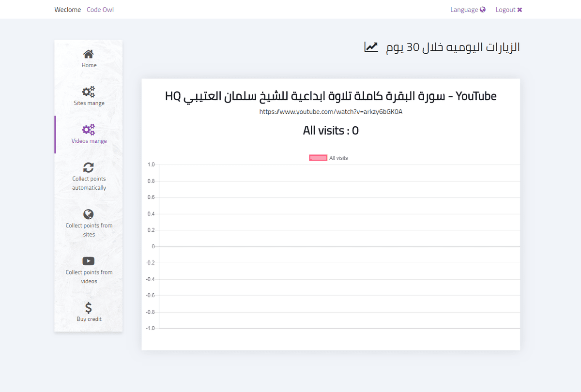The width and height of the screenshot is (581, 392).
Task: Open the YouTube video URL link
Action: coord(331,112)
